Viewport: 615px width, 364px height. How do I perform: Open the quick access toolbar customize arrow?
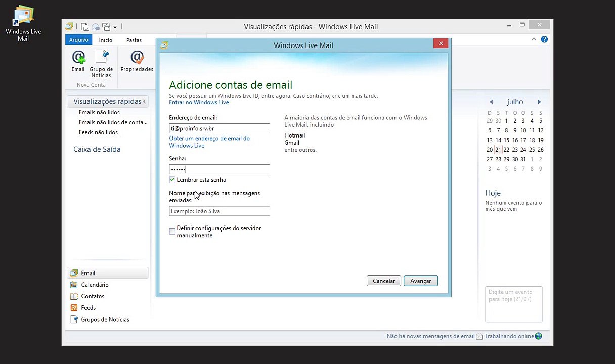115,27
